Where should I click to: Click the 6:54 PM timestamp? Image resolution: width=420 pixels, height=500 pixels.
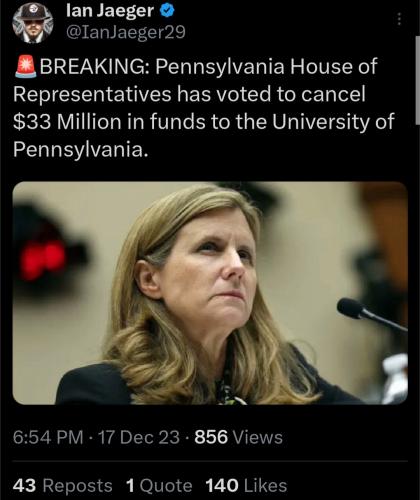48,437
